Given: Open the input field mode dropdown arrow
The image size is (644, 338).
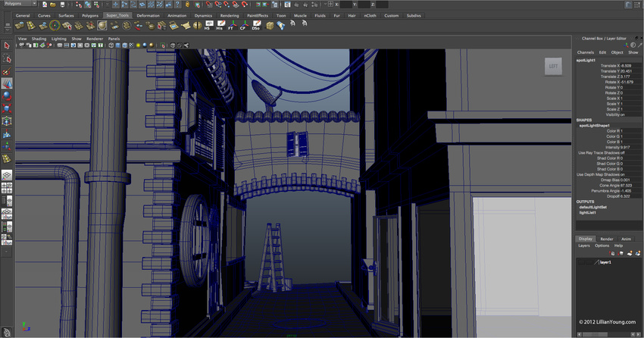Looking at the screenshot, I should pyautogui.click(x=325, y=5).
